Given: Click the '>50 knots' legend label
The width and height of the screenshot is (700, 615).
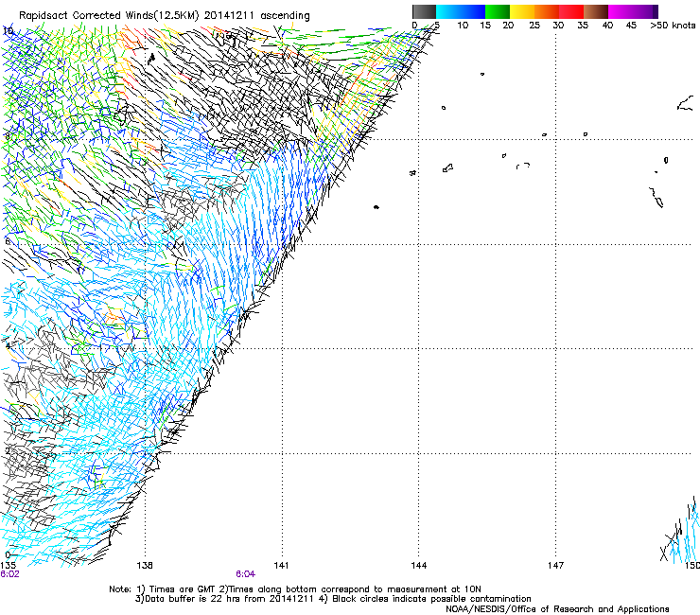Looking at the screenshot, I should (x=673, y=26).
